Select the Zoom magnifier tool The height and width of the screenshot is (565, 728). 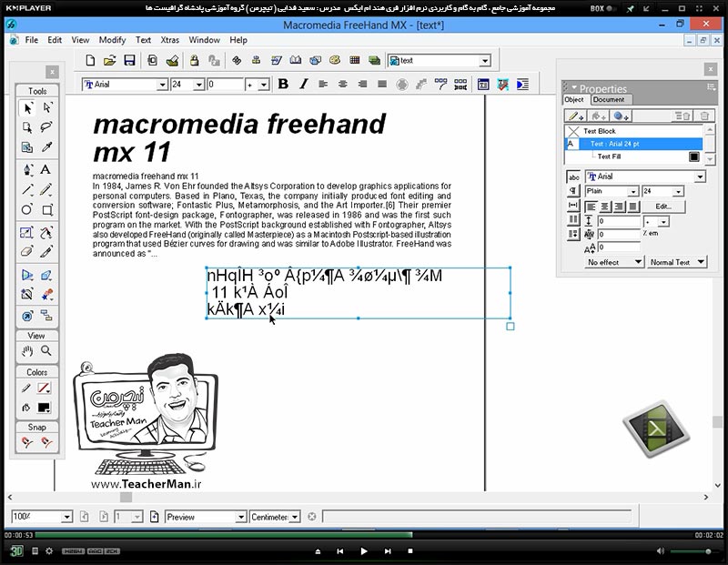point(46,351)
